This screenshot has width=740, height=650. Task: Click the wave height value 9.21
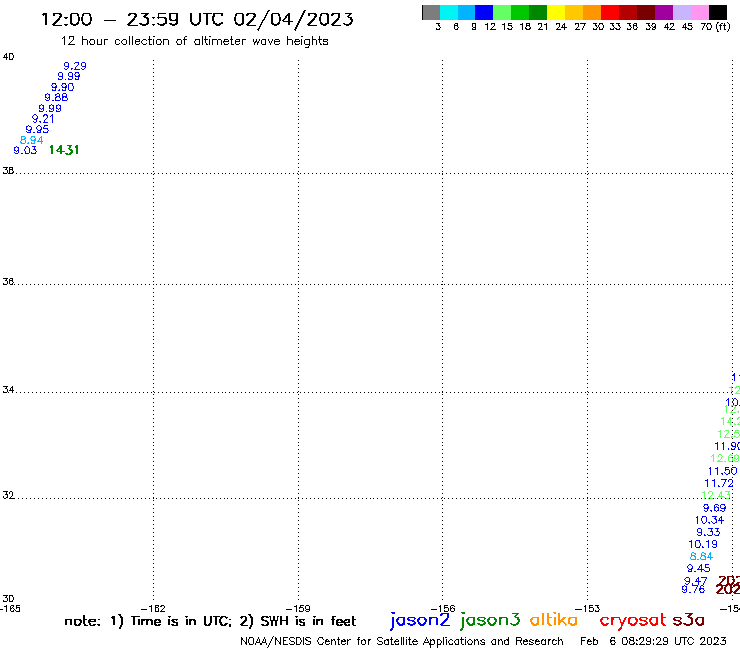[x=43, y=119]
